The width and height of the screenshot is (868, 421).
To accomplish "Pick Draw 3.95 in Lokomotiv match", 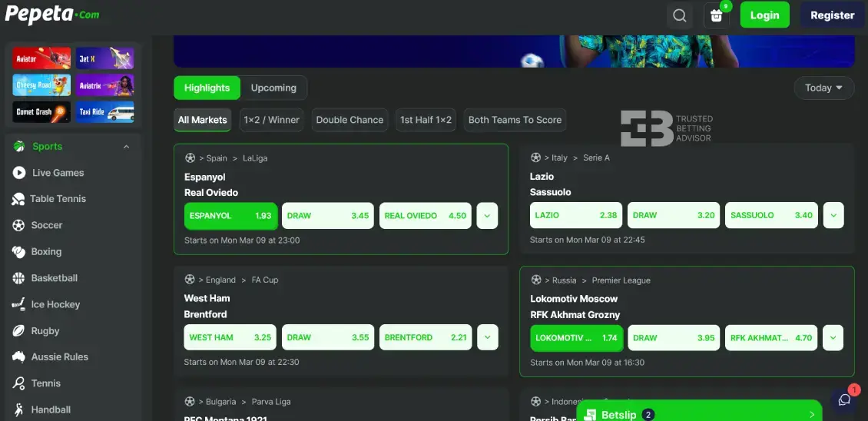I will [x=674, y=337].
